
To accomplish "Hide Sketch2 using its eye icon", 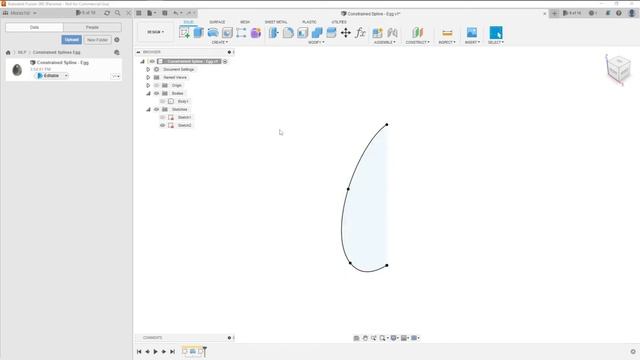I will (x=162, y=125).
